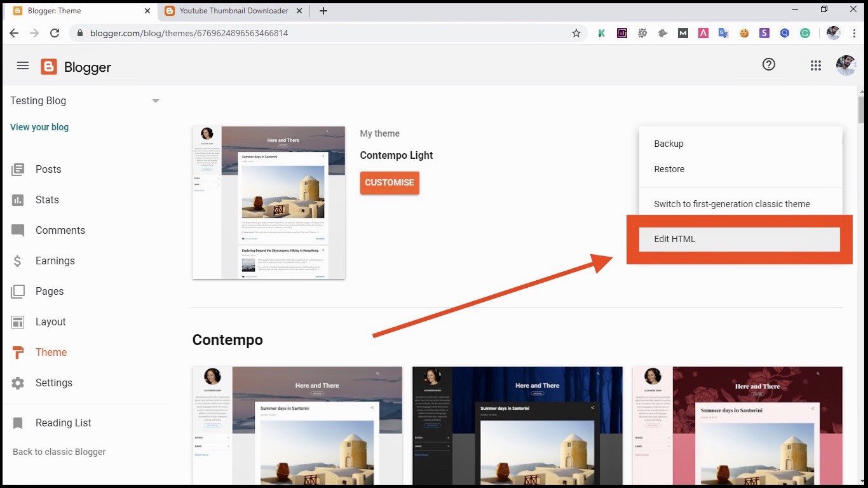Select Edit HTML from the menu

pyautogui.click(x=740, y=239)
